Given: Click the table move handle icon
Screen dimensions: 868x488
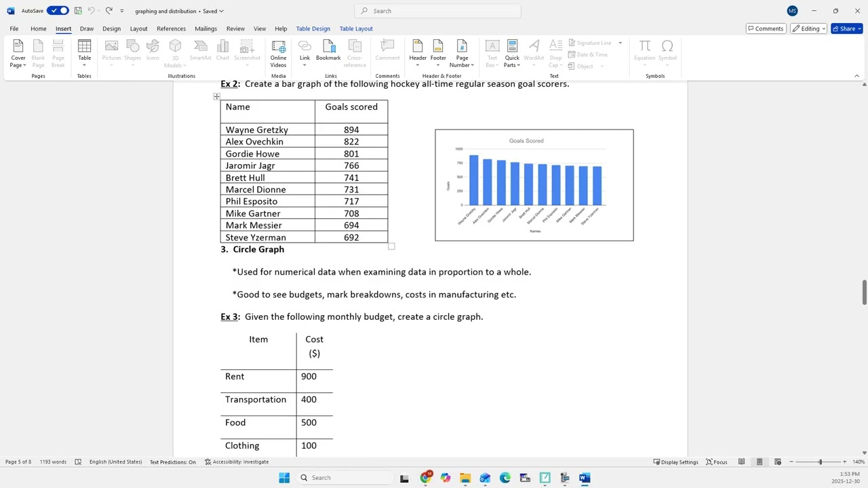Looking at the screenshot, I should [216, 97].
